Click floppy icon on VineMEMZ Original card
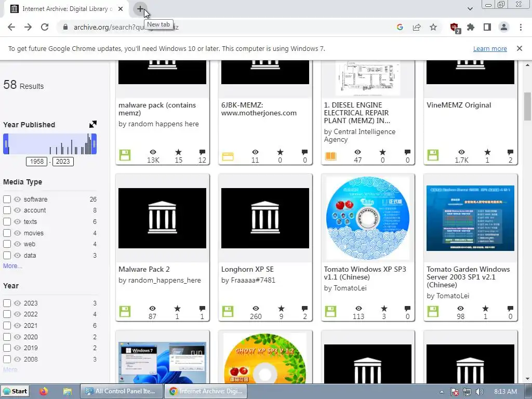 tap(433, 155)
